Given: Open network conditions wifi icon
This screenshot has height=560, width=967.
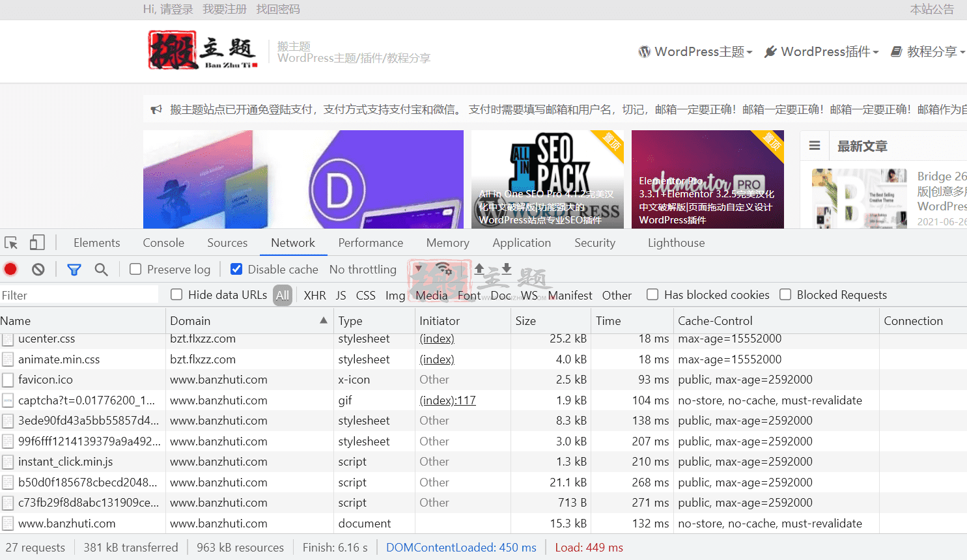Looking at the screenshot, I should 444,268.
